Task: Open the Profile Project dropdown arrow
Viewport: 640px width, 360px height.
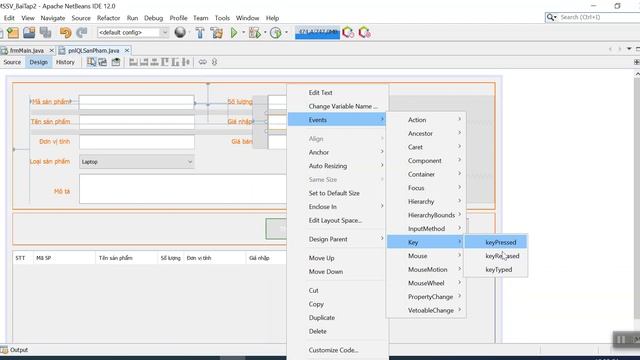Action: coord(286,33)
